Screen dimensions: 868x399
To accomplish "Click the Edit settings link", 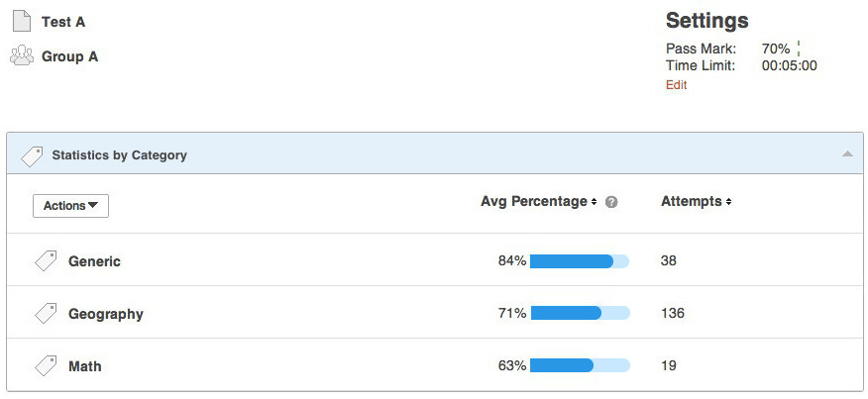I will (676, 85).
